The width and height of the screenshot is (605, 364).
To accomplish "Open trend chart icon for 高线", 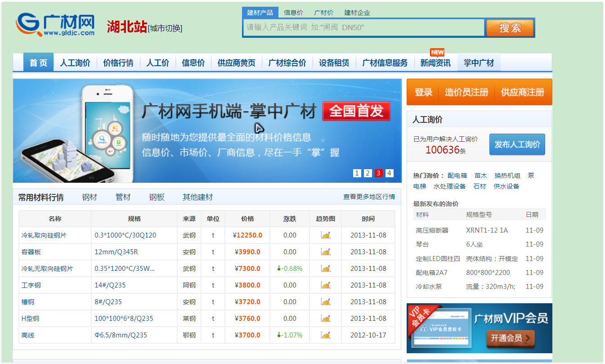I will pyautogui.click(x=326, y=335).
